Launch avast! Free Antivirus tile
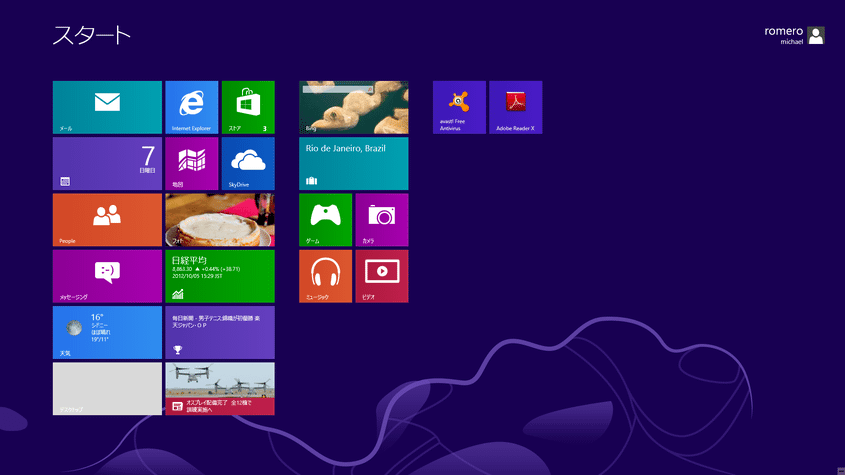 [x=459, y=107]
